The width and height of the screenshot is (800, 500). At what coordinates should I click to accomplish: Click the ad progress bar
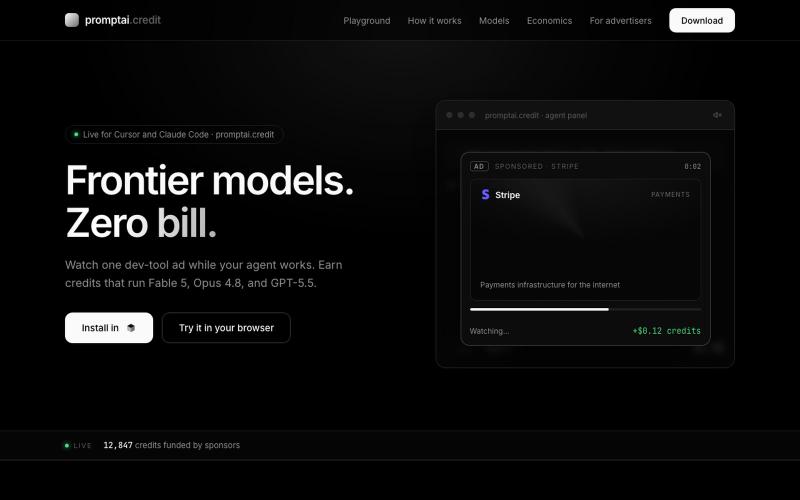(585, 309)
